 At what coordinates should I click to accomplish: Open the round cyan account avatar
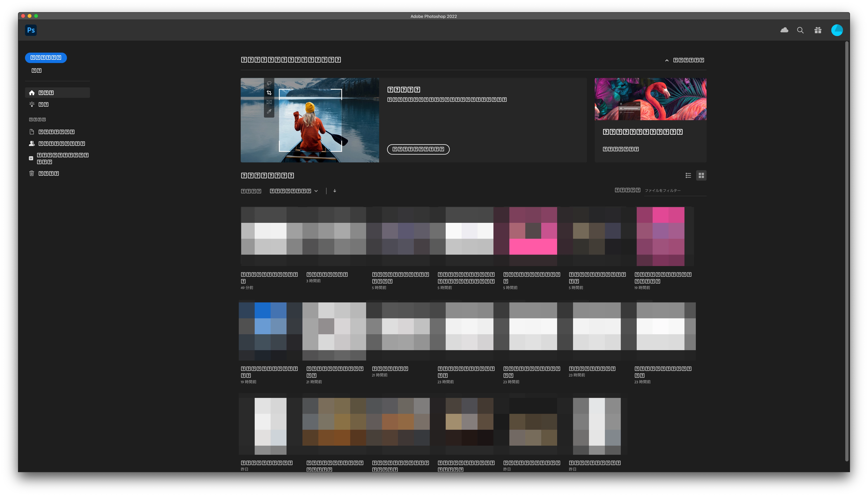(837, 30)
